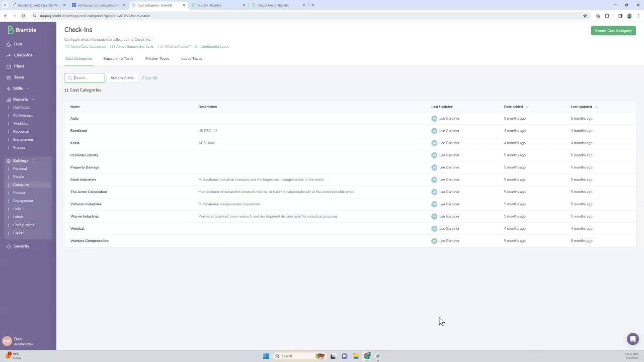Open the Bandicoot cost category
The width and height of the screenshot is (644, 362).
point(78,131)
